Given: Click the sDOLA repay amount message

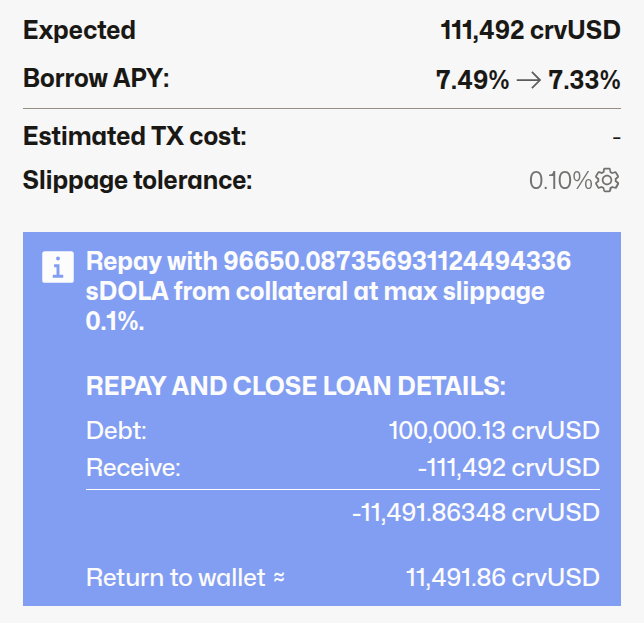Looking at the screenshot, I should (328, 290).
